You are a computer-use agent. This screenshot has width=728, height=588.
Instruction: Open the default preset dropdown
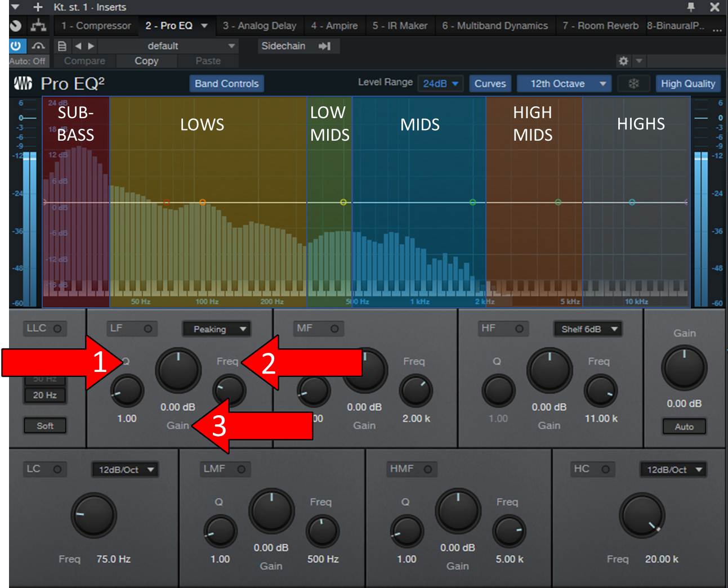pos(168,46)
